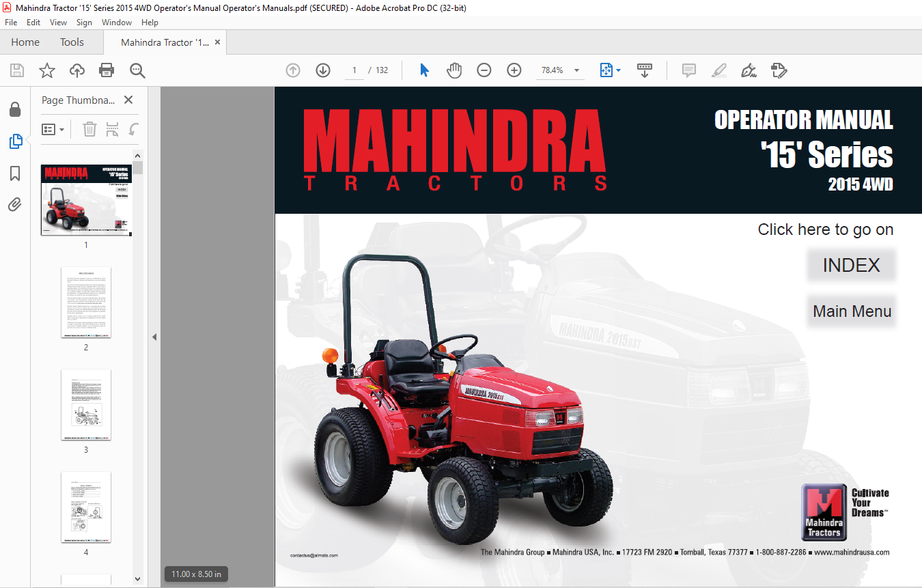Open the sign document pen icon
This screenshot has height=588, width=922.
[x=749, y=70]
